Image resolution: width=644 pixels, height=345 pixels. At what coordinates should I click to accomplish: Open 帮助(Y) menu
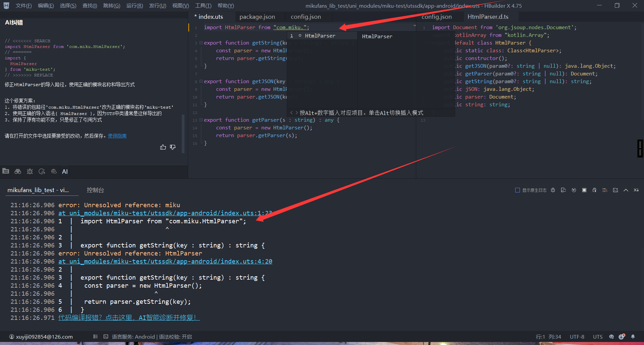tap(226, 6)
